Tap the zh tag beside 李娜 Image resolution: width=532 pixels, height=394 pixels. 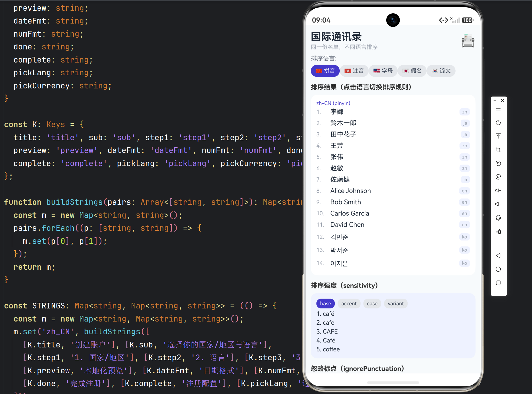[465, 112]
